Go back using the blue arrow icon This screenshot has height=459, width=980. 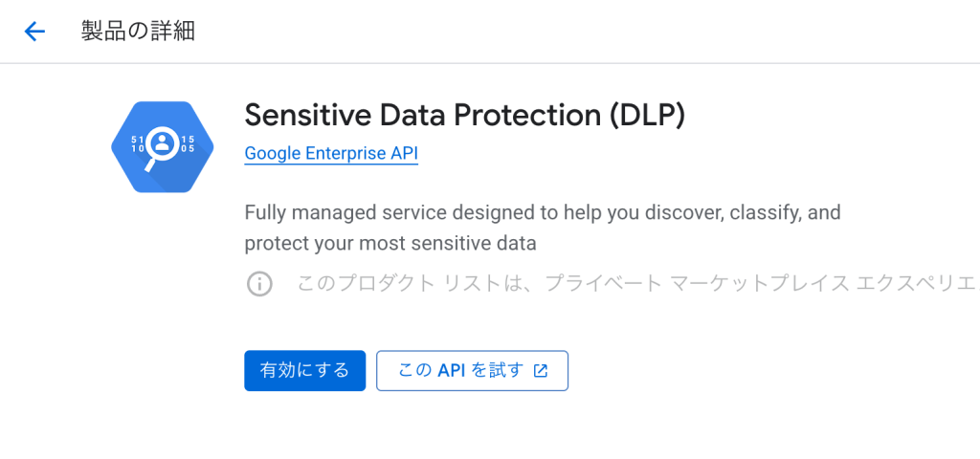[x=34, y=32]
